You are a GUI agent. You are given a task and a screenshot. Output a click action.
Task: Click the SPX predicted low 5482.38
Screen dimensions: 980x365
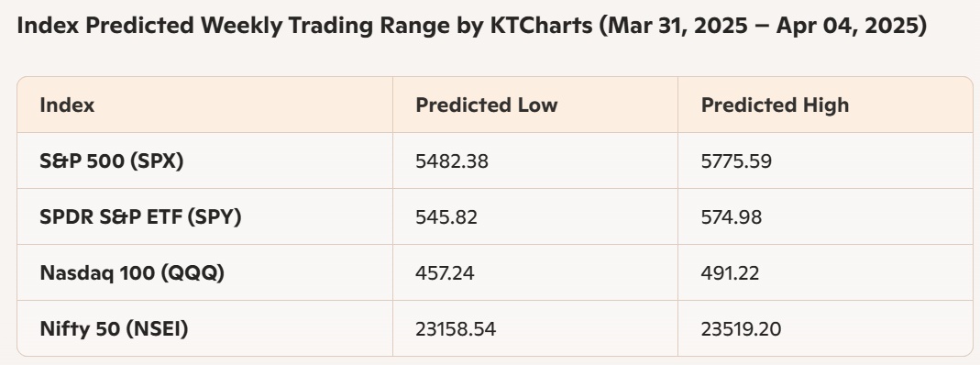[452, 161]
